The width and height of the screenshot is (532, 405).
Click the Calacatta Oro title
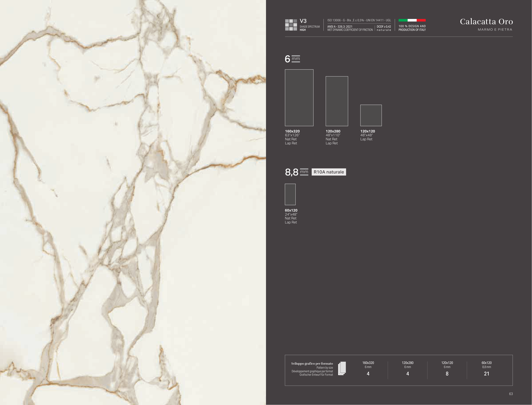tap(486, 22)
